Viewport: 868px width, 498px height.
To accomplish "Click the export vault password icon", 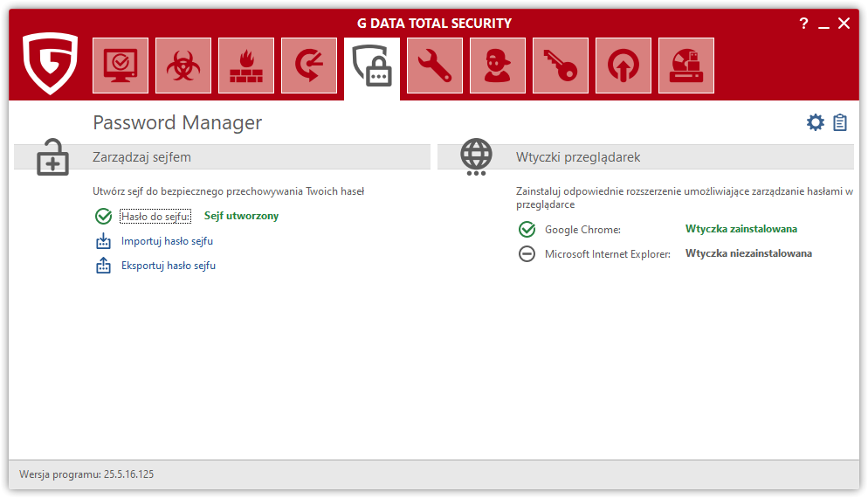I will 104,266.
